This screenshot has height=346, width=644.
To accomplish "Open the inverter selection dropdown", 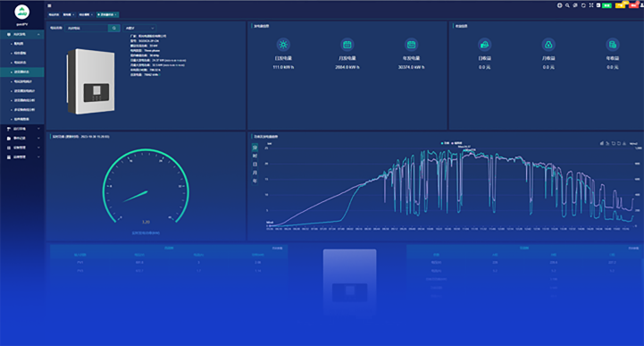I will 139,28.
